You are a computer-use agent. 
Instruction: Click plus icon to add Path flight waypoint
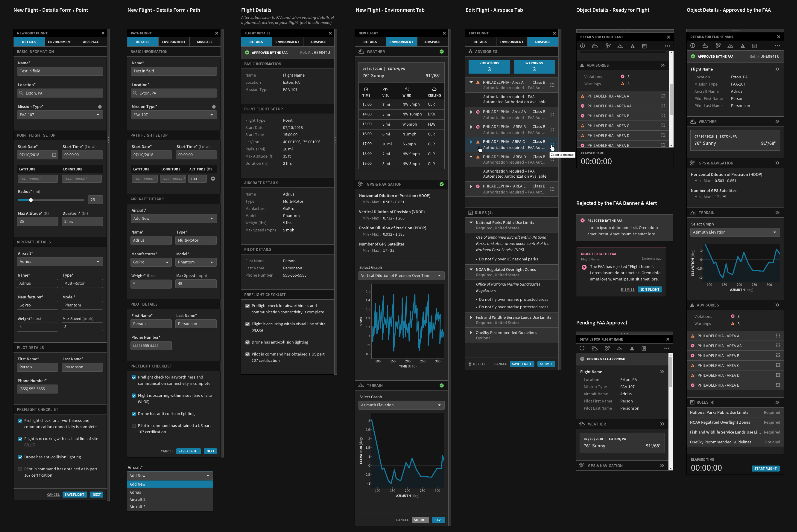click(213, 179)
